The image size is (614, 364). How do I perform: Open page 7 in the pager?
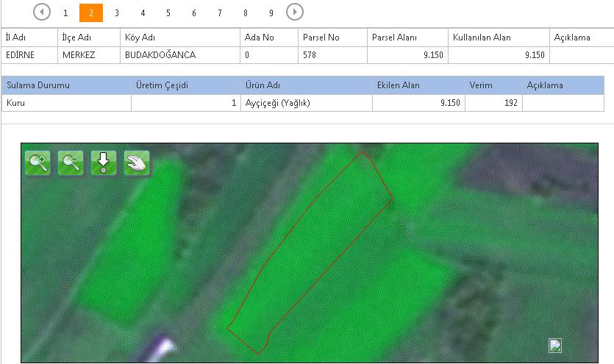point(220,13)
